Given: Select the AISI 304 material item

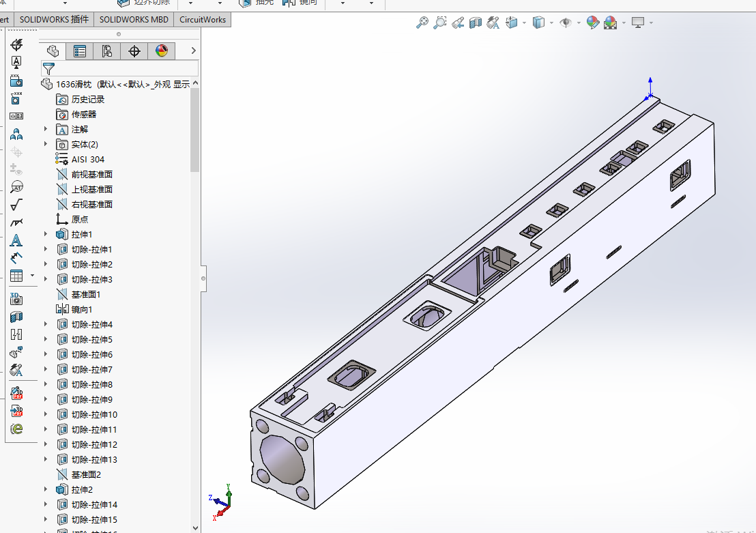Looking at the screenshot, I should [x=80, y=159].
